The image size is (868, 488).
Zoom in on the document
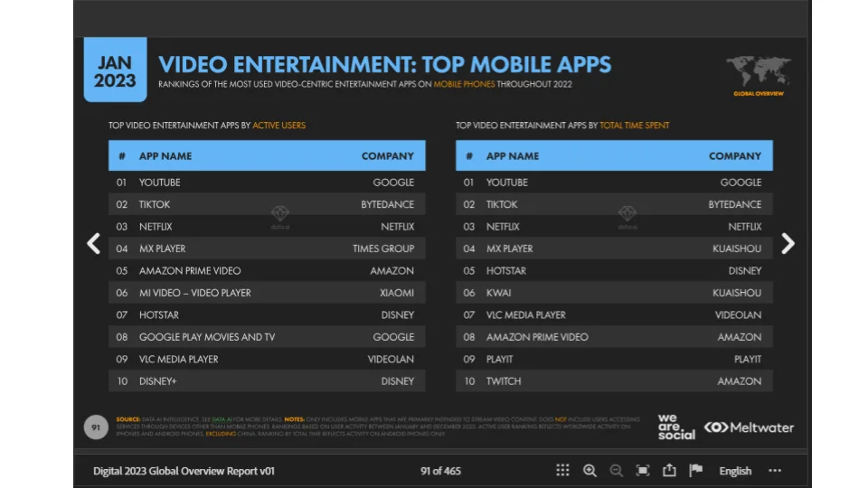[590, 471]
